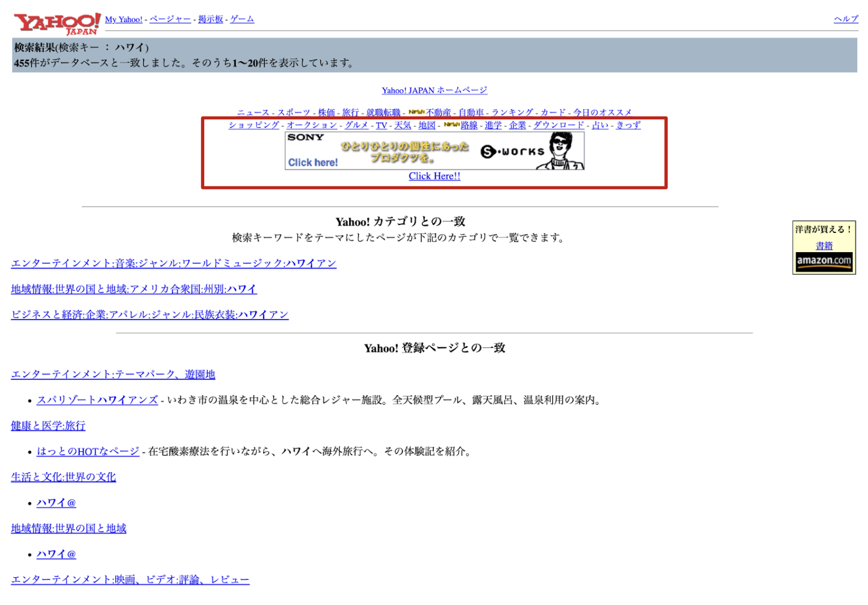Open 自動車 navigation link
The width and height of the screenshot is (868, 605).
471,113
